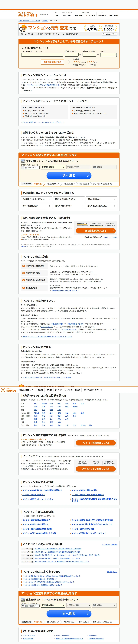The image size is (138, 644).
Task: Open the マンション売却にかかる税金 link
Action: (83, 529)
